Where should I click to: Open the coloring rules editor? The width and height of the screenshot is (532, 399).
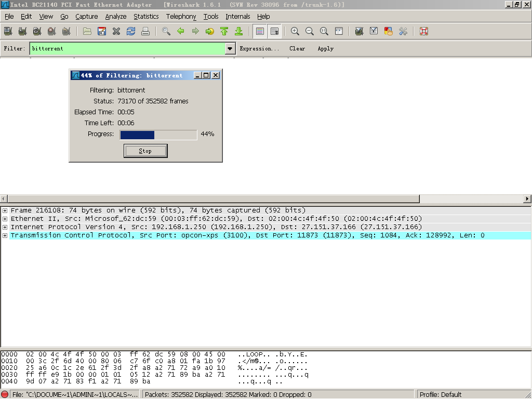click(389, 31)
